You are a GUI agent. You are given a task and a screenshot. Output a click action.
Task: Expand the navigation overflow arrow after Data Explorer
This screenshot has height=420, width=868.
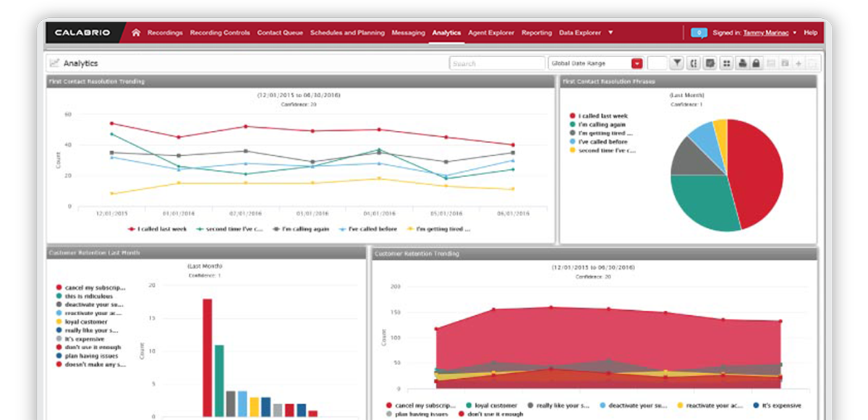pyautogui.click(x=610, y=33)
